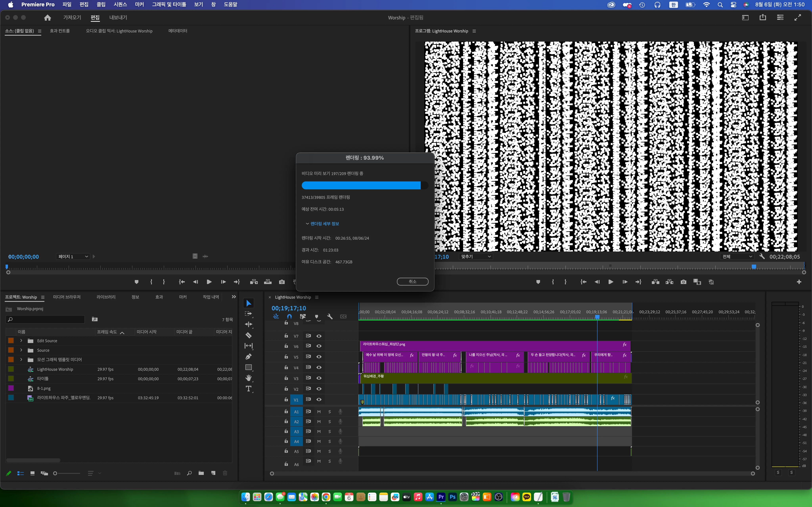Open timeline display settings wrench
Viewport: 812px width, 507px height.
329,316
